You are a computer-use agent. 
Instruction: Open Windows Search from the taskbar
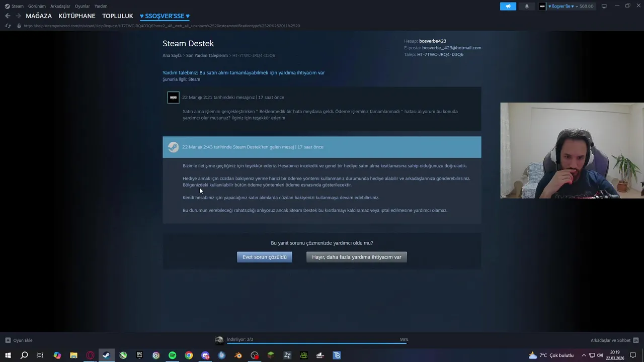24,355
